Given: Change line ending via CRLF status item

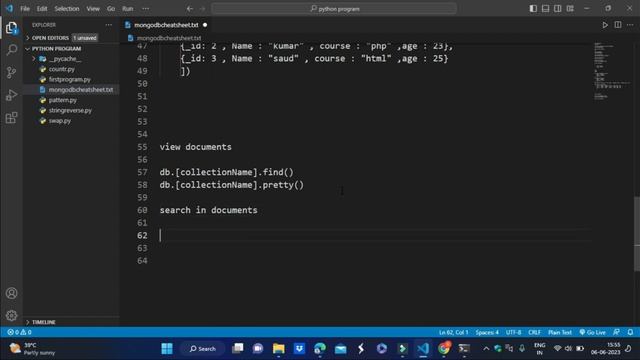Looking at the screenshot, I should coord(534,332).
